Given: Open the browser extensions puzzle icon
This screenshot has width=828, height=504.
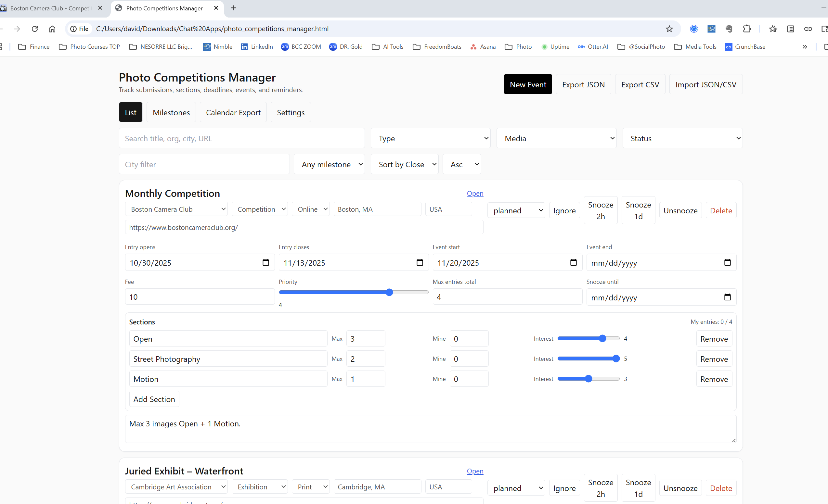Looking at the screenshot, I should point(746,29).
